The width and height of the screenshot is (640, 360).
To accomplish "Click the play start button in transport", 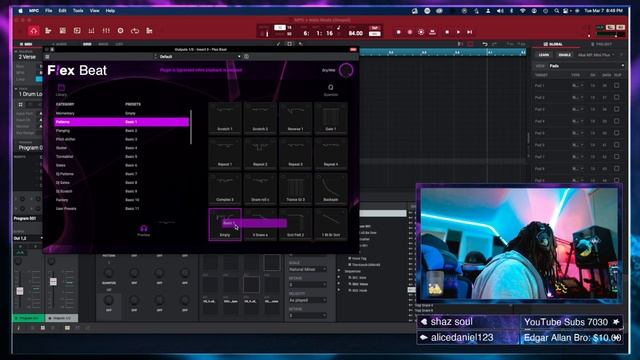I will click(x=470, y=32).
